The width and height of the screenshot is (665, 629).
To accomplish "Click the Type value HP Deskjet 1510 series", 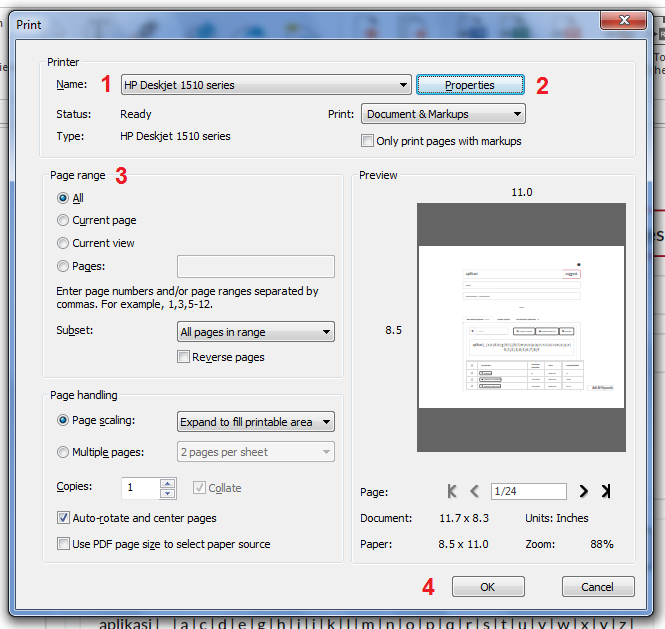I will [x=175, y=136].
